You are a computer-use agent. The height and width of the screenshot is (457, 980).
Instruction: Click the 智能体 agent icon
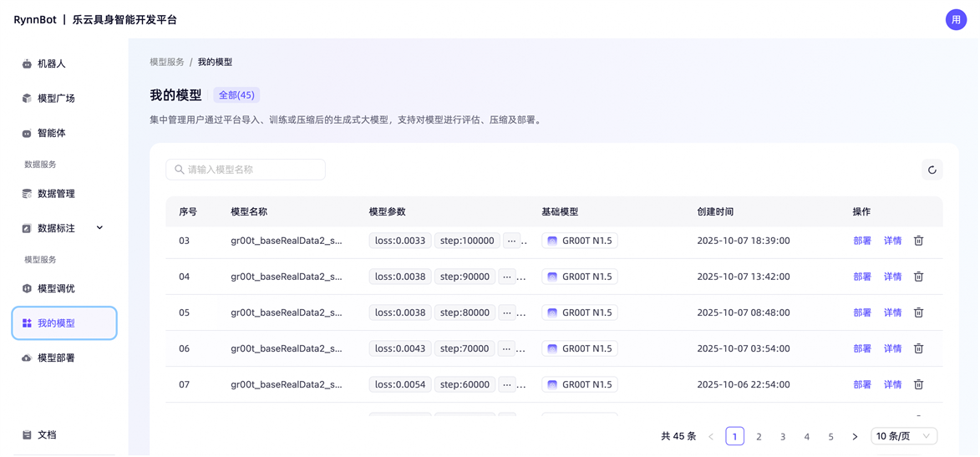click(27, 133)
